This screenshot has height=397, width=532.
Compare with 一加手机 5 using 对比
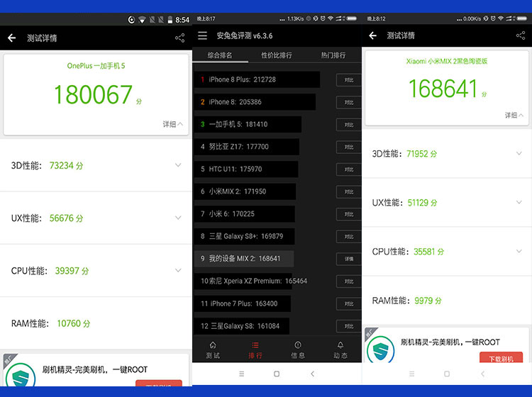[x=348, y=125]
